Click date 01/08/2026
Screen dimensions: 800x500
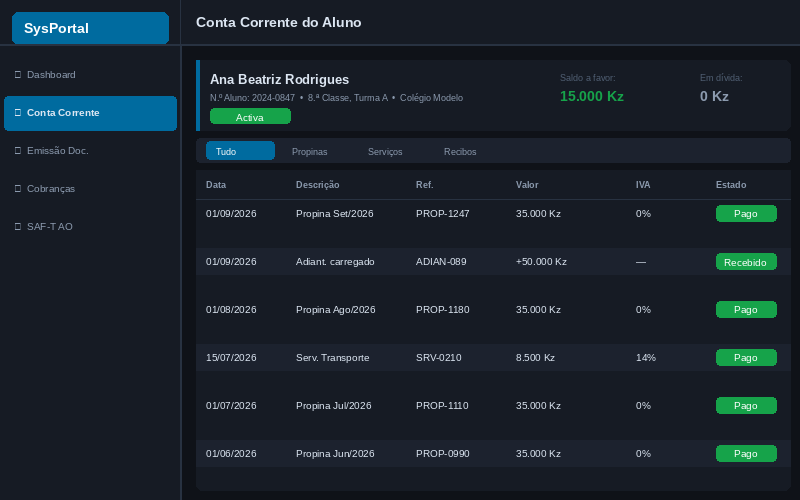(x=231, y=310)
